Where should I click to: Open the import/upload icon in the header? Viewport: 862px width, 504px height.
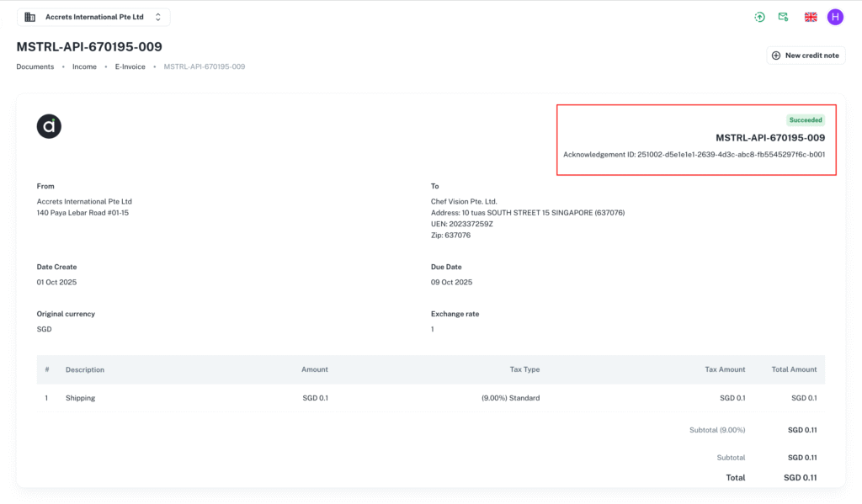[x=759, y=16]
